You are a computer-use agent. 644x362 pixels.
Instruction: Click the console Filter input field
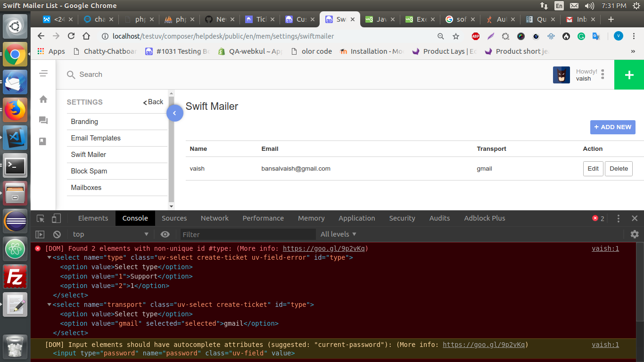pos(236,234)
